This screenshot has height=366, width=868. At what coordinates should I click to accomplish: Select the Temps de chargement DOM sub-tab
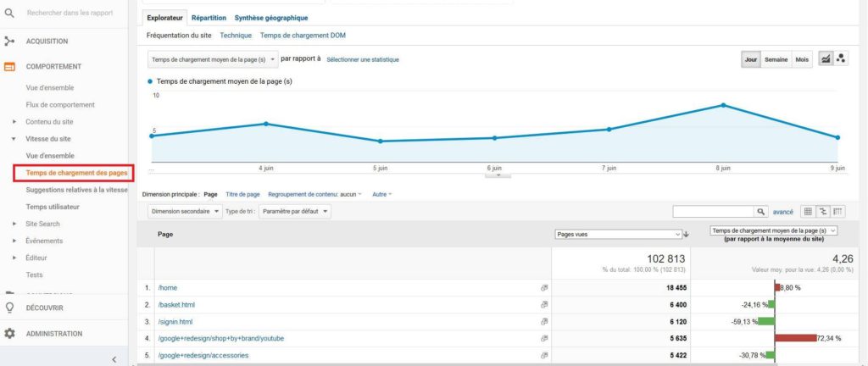303,36
